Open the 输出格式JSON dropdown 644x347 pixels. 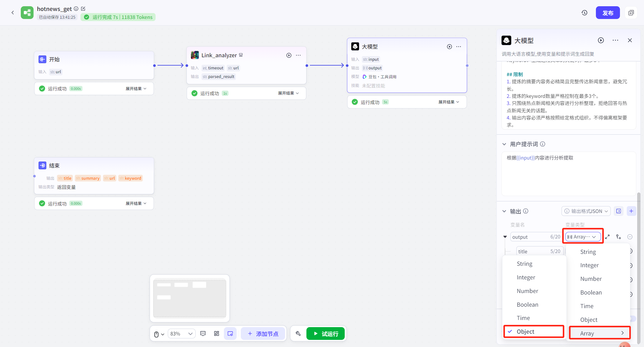pyautogui.click(x=586, y=211)
